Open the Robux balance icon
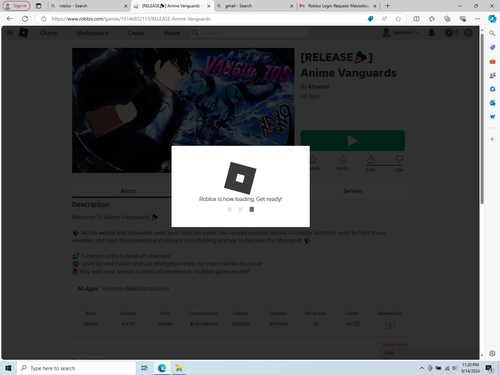Screen dimensions: 500x375 pyautogui.click(x=449, y=33)
